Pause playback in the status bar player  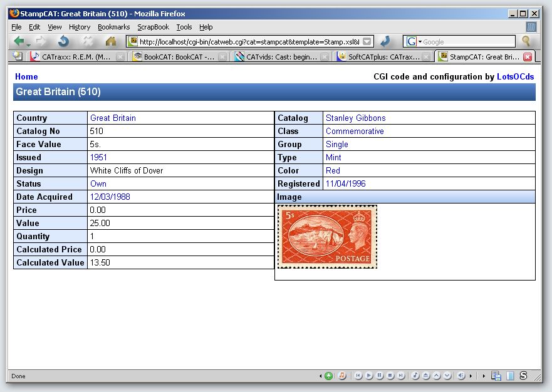coord(380,376)
